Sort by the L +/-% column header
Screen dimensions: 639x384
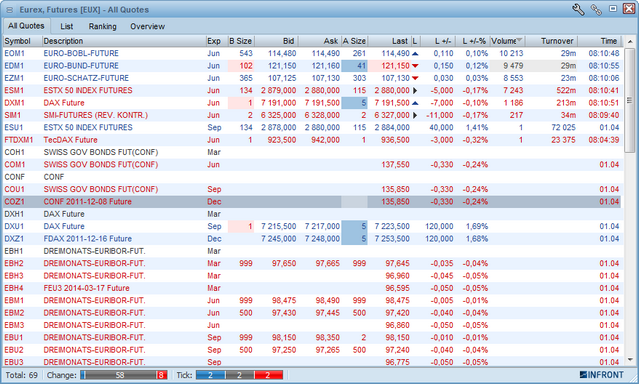472,41
